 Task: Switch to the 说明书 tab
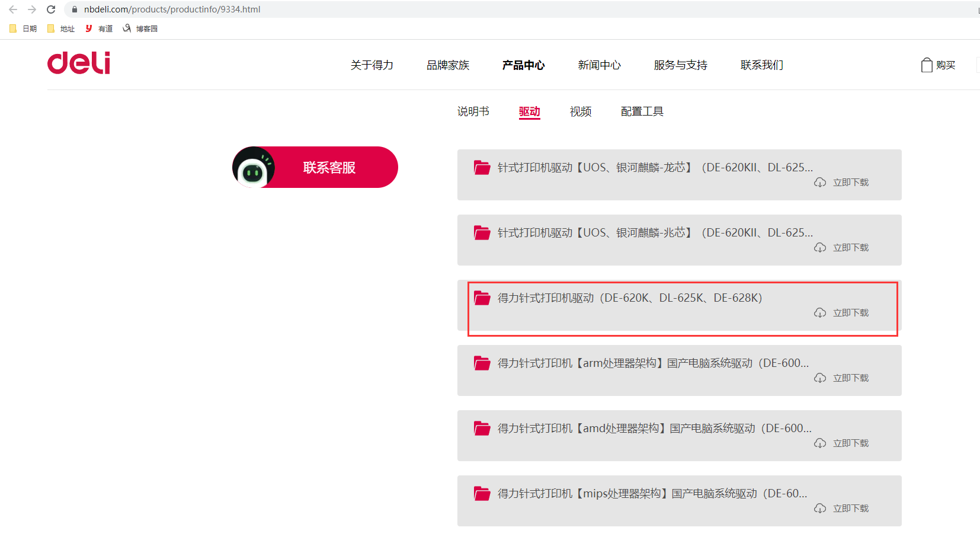click(473, 111)
